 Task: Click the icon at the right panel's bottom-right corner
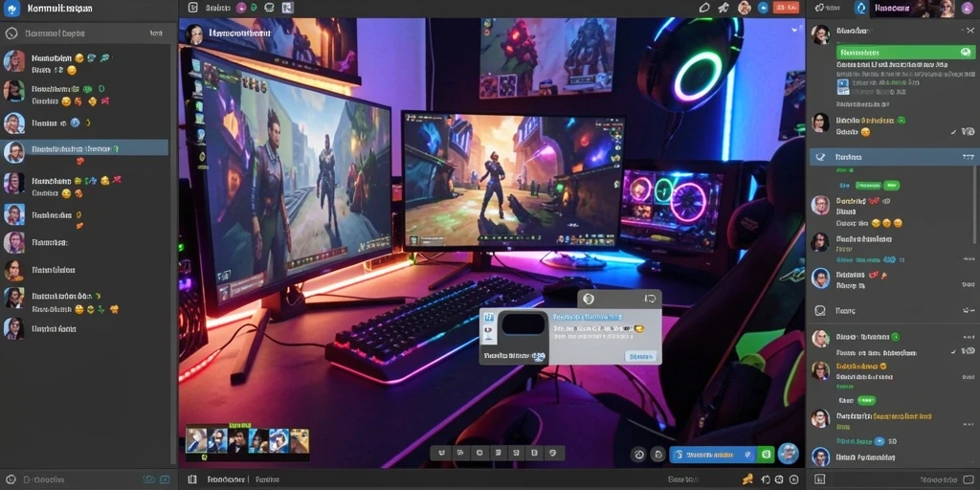pyautogui.click(x=968, y=479)
